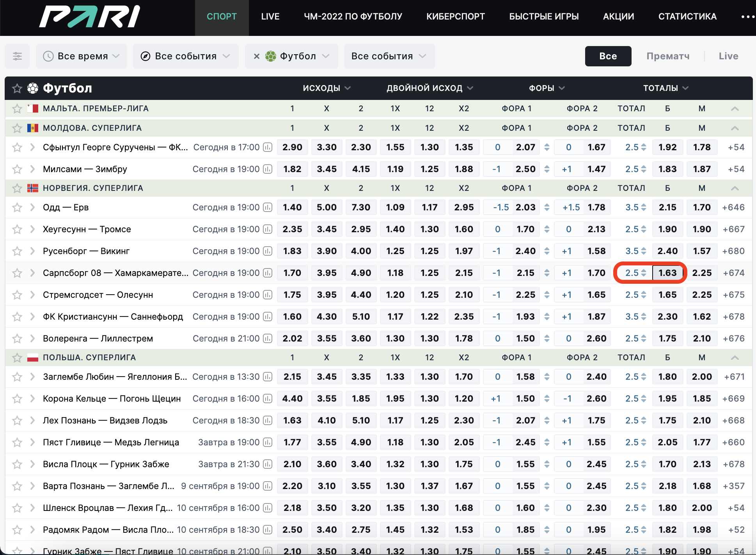Open +667 markets for Хеугесунн — Тромсе
756x555 pixels.
click(733, 229)
